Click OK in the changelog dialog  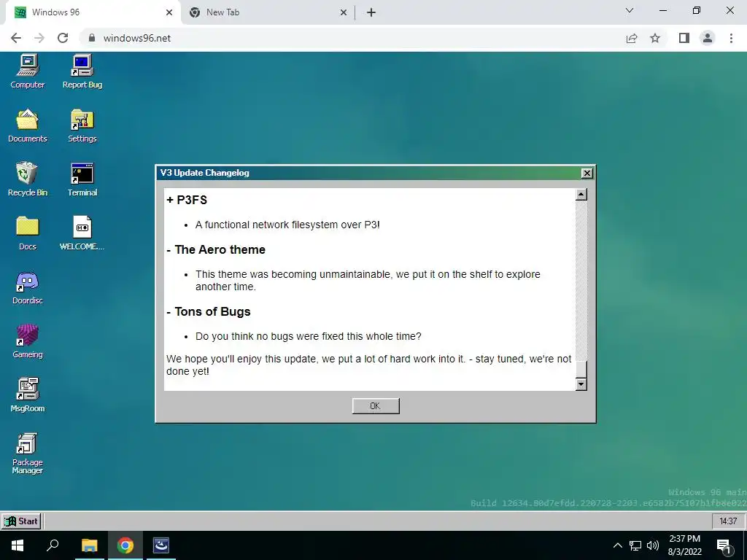376,405
